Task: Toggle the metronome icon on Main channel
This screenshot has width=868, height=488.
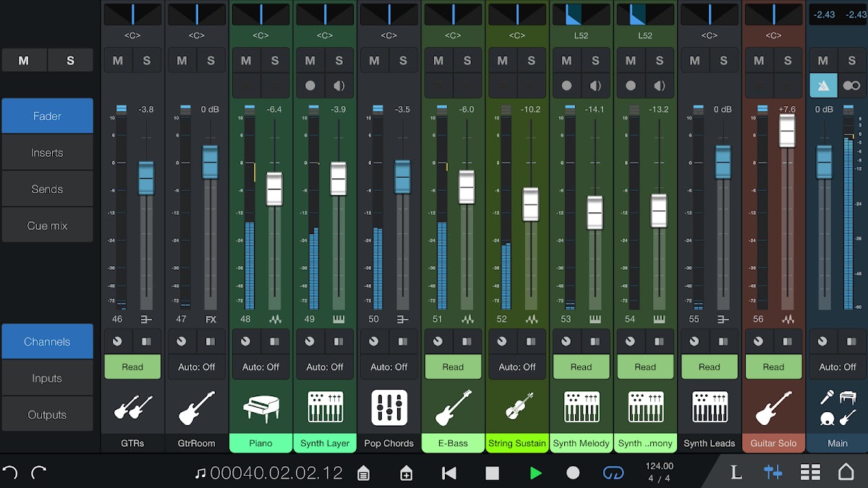Action: (823, 85)
